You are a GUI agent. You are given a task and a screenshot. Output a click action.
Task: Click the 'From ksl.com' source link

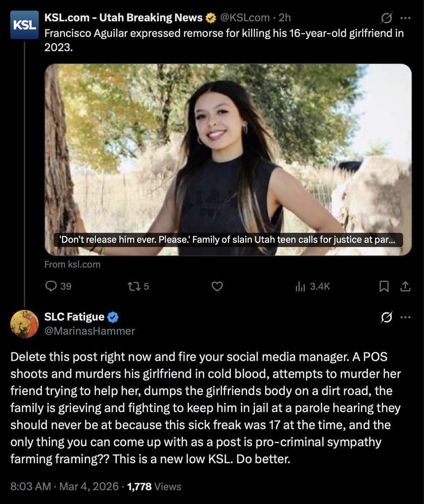(72, 264)
